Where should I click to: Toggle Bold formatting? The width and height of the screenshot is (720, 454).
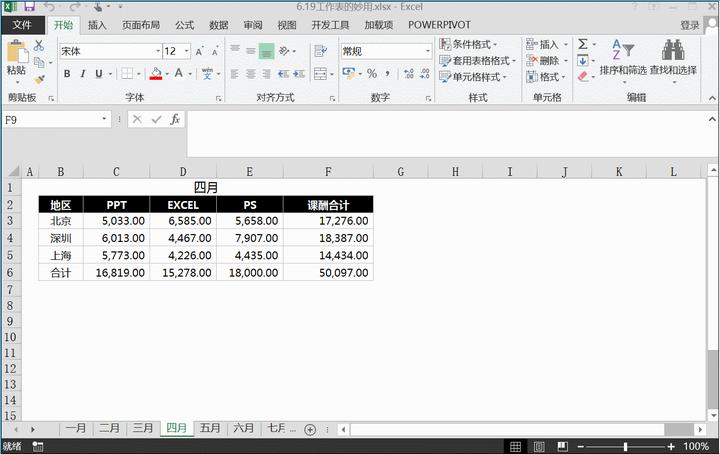point(67,74)
